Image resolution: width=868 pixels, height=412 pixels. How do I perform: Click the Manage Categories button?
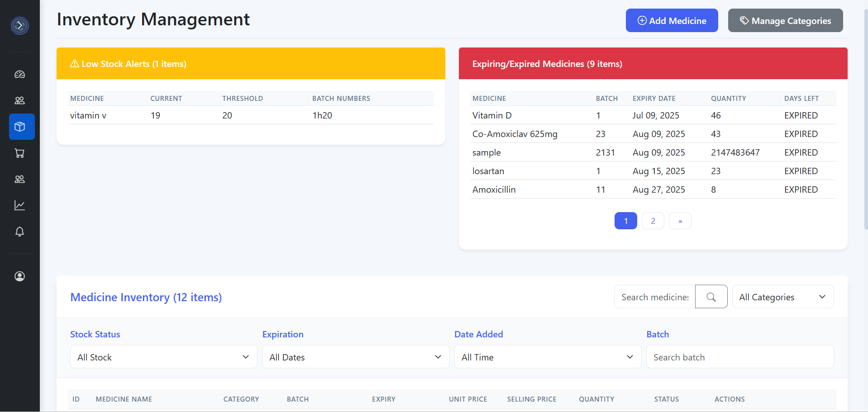click(785, 21)
